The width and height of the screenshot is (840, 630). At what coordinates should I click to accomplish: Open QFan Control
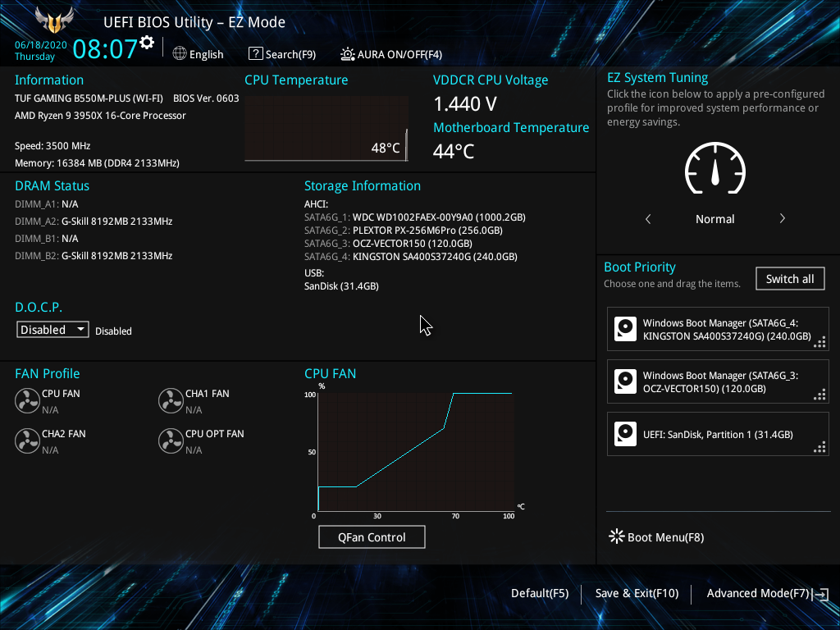[x=372, y=536]
